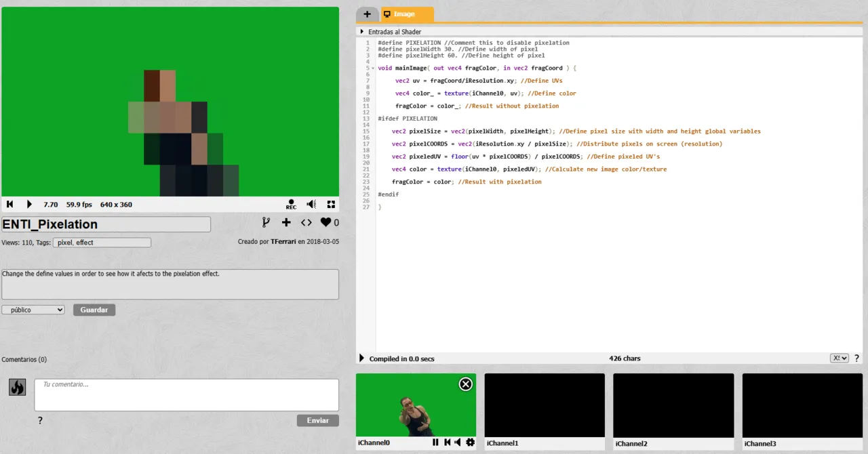Click the #define pixelHeight 60. line
Screen dimensions: 868x454
click(461, 56)
